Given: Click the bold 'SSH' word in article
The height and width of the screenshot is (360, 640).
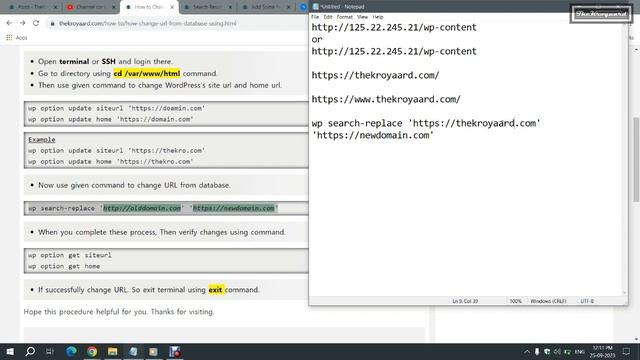Looking at the screenshot, I should click(109, 62).
